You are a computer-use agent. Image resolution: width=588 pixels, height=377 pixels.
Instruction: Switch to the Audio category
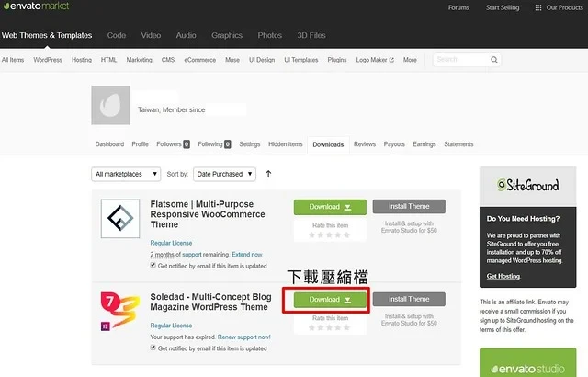tap(186, 35)
